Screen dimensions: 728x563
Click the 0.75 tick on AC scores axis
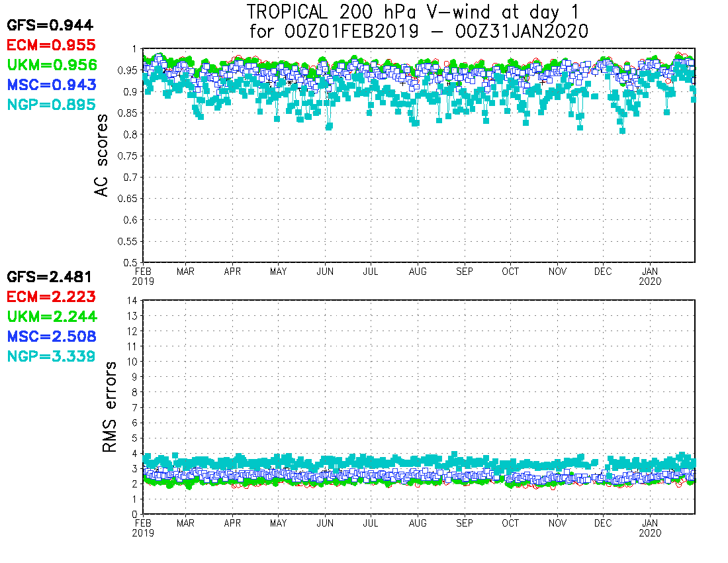click(127, 156)
